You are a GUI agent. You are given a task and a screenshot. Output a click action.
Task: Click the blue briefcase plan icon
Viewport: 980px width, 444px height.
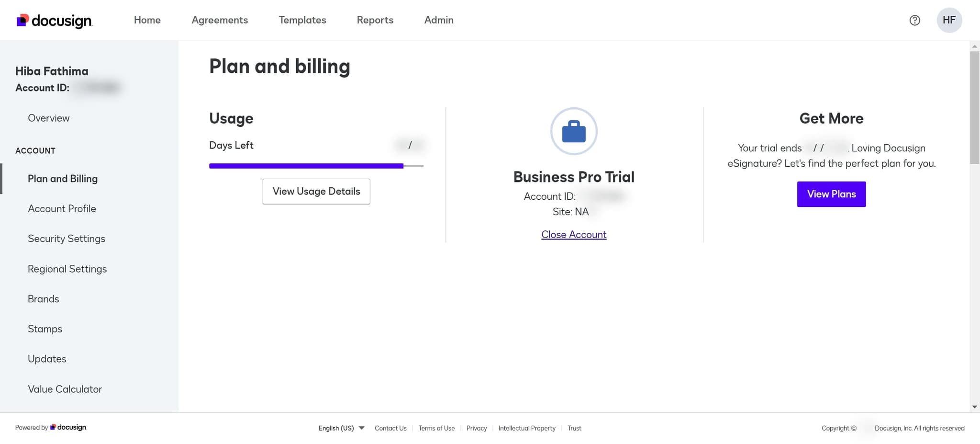coord(574,131)
